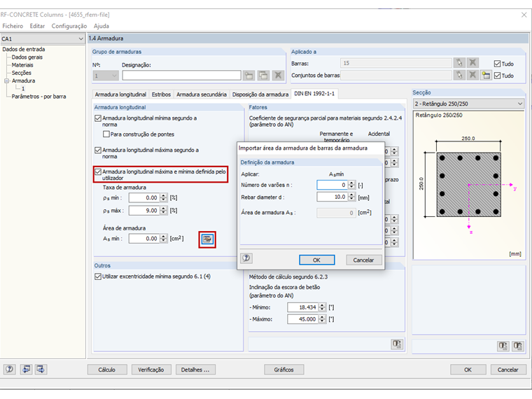Image resolution: width=532 pixels, height=399 pixels.
Task: Check Para construção de pontes
Action: [106, 134]
